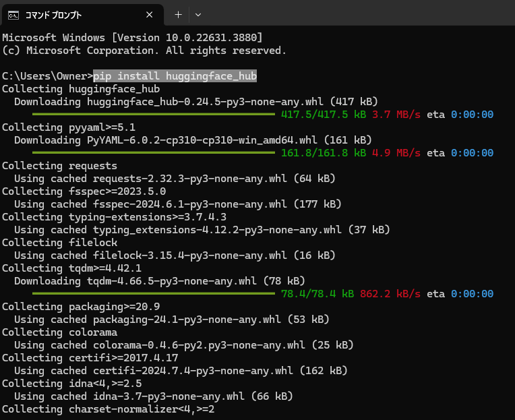
Task: Click the 'Collecting idna<4,>=2.5' line
Action: coord(71,383)
